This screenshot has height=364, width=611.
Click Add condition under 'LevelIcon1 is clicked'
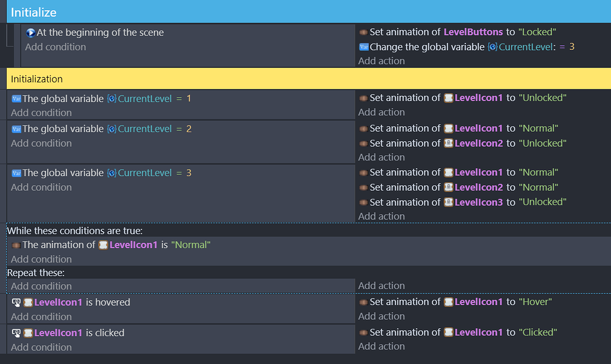click(41, 347)
